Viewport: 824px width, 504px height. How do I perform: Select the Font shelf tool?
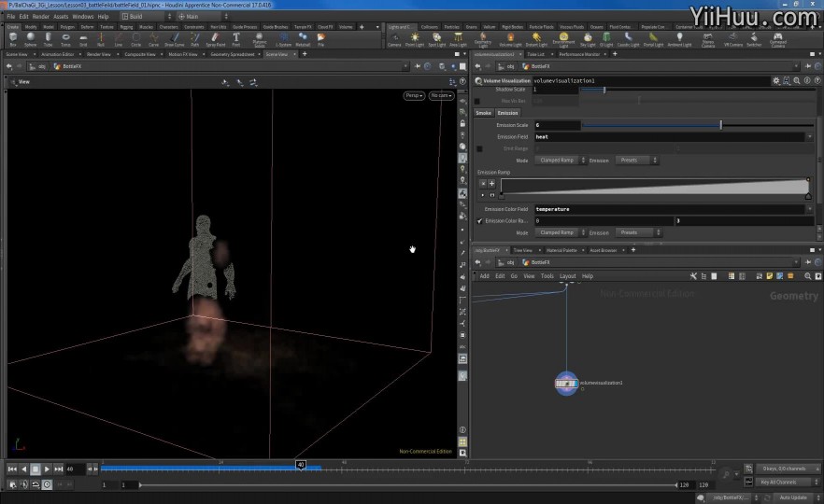pyautogui.click(x=236, y=39)
